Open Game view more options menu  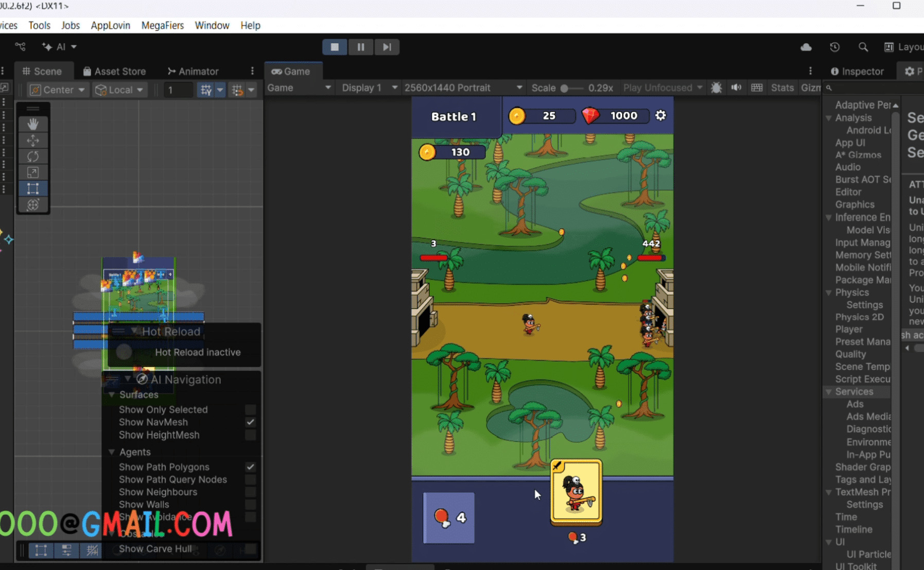[x=810, y=71]
